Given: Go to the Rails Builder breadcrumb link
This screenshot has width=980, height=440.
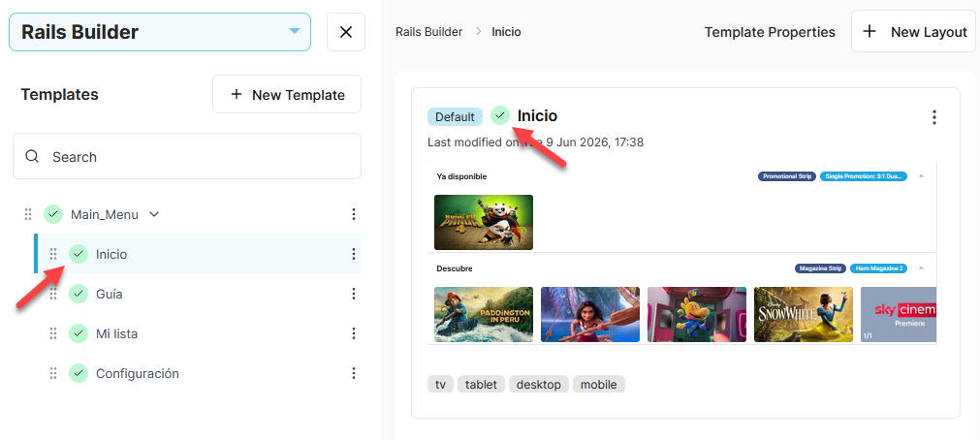Looking at the screenshot, I should (x=428, y=31).
